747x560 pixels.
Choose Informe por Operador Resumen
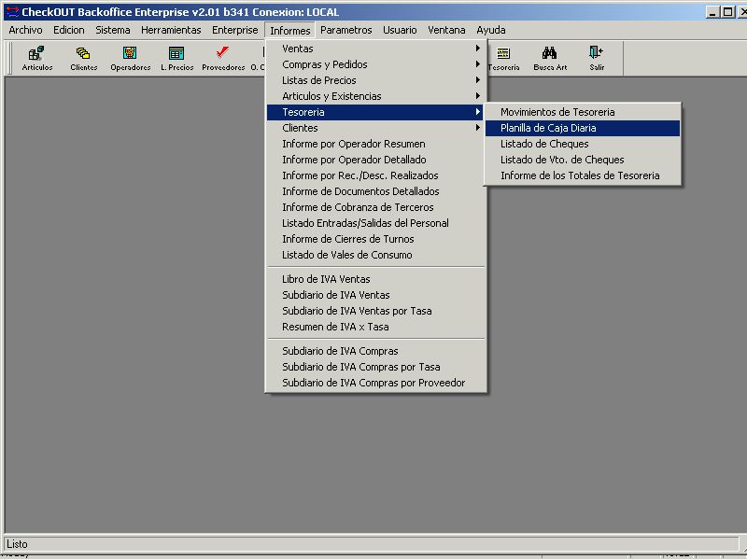[x=376, y=144]
